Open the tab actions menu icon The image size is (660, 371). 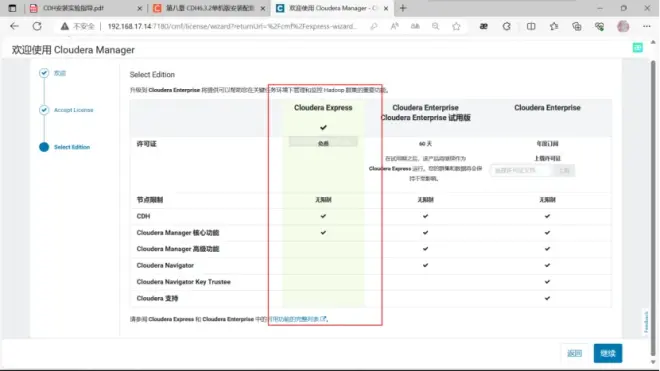[12, 8]
